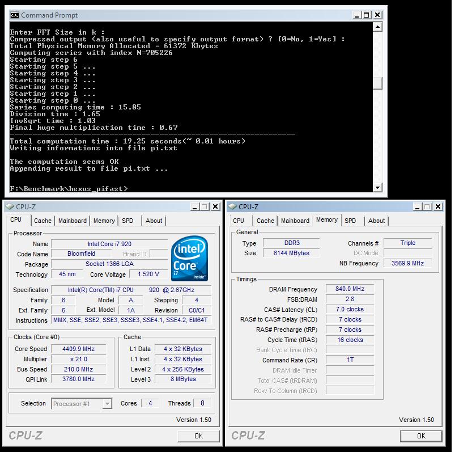Click the Multiplier value 'x 21.0'
The image size is (476, 452).
tap(78, 359)
